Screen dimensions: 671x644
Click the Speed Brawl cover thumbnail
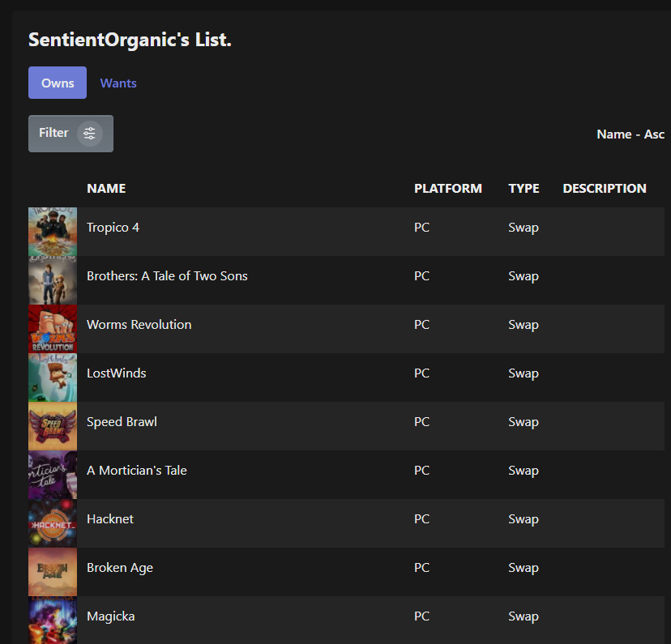click(x=53, y=426)
